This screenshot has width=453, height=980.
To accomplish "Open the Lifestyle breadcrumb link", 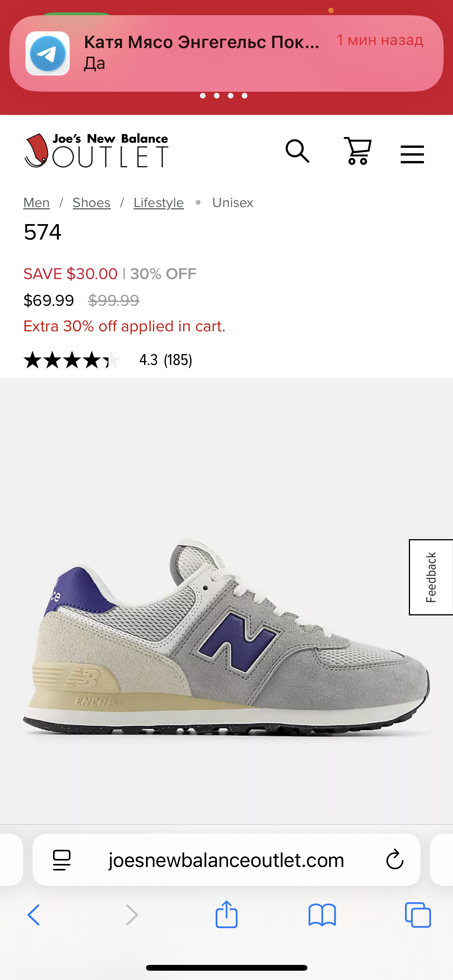I will point(158,202).
